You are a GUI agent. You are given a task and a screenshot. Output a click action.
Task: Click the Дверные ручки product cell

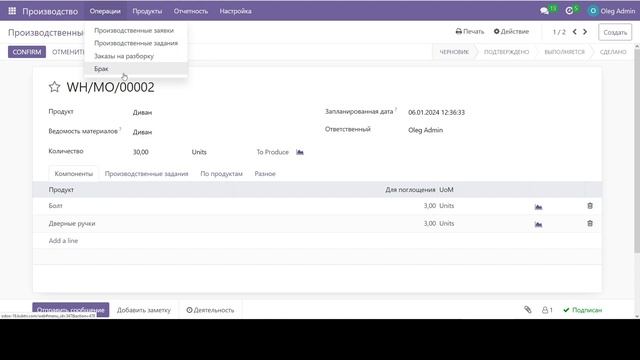click(x=72, y=223)
